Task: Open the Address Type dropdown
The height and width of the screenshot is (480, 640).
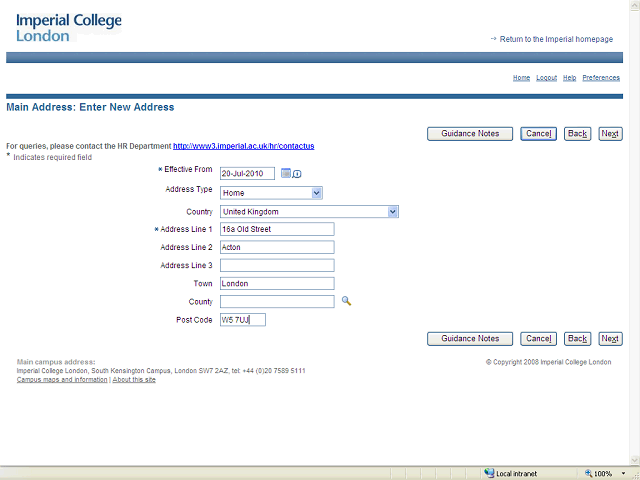Action: 316,192
